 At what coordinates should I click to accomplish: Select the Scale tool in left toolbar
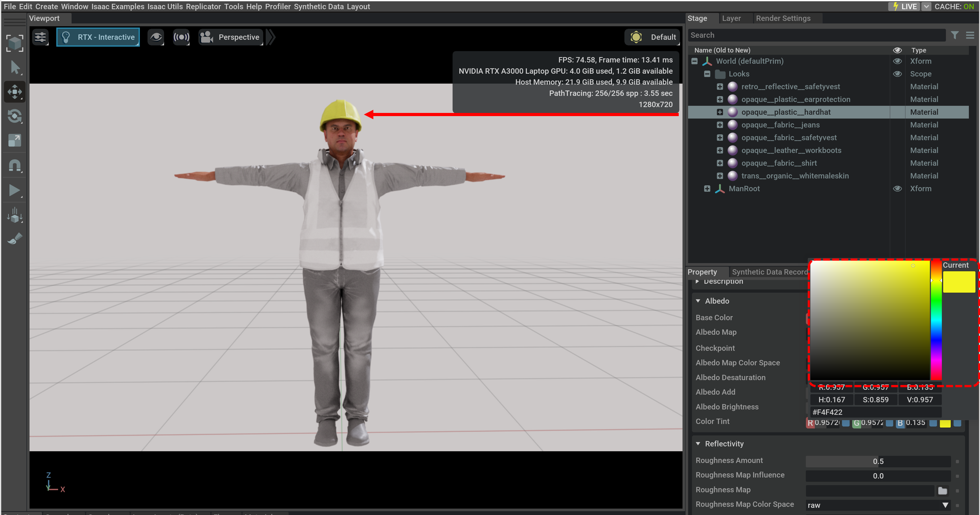pos(15,140)
